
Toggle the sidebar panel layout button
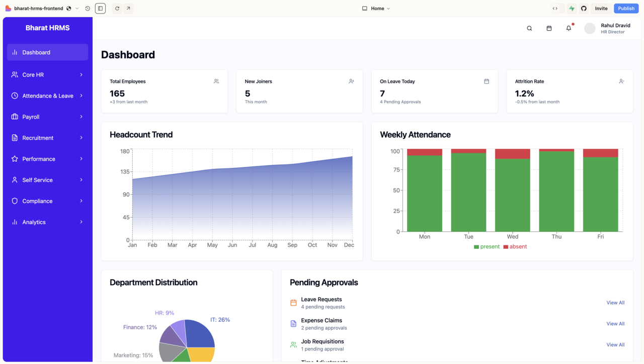[x=100, y=8]
